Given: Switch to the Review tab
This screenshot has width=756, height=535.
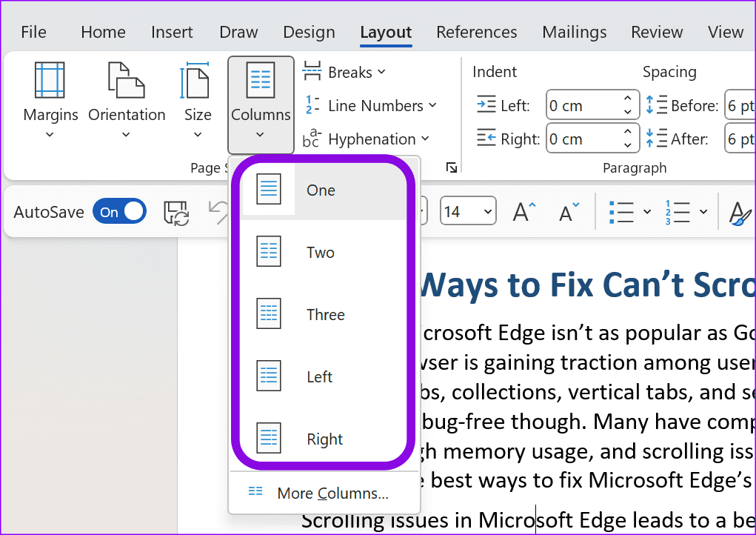Looking at the screenshot, I should [657, 33].
